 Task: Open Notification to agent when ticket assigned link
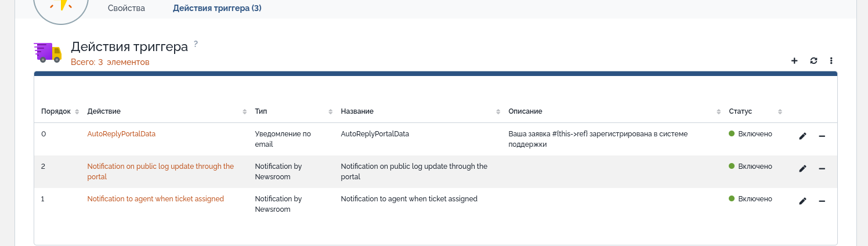tap(155, 198)
